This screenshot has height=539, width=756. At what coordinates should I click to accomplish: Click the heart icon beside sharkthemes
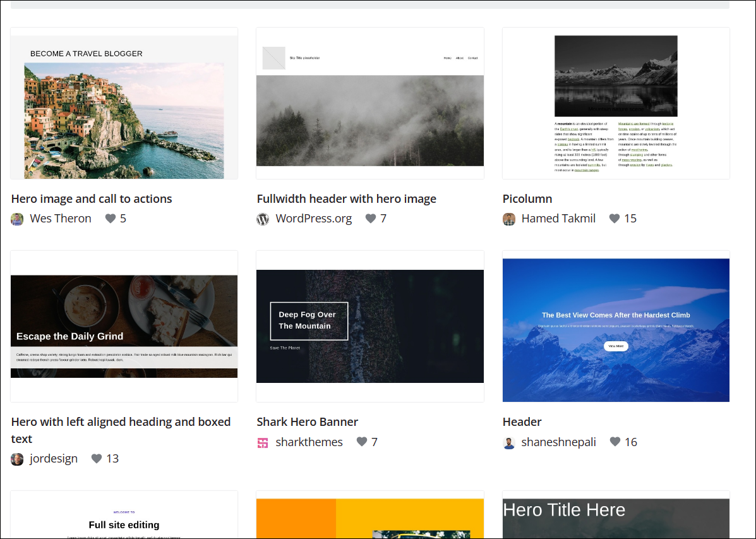[x=362, y=442]
